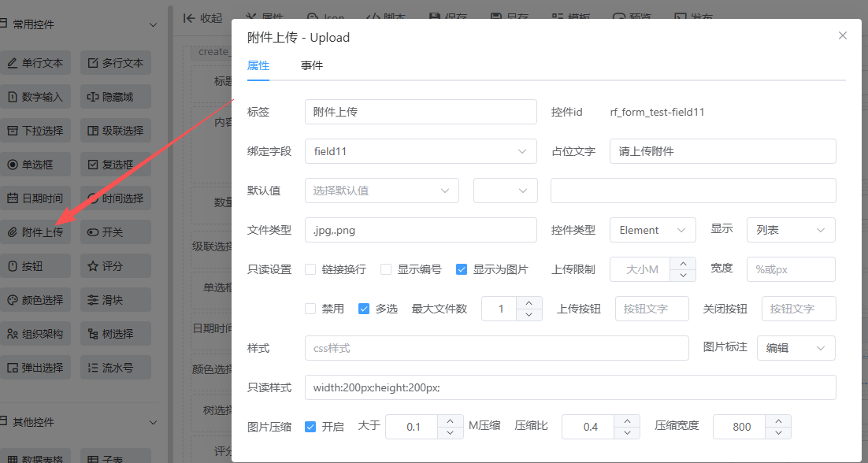Toggle the 多选 checkbox
This screenshot has height=463, width=868.
pos(364,309)
